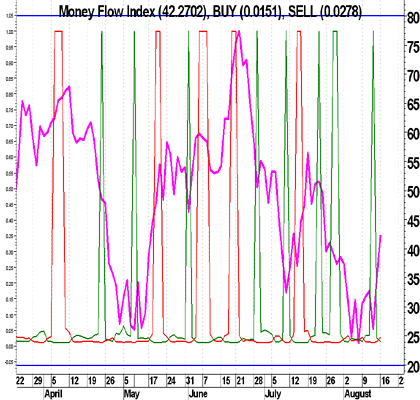
Task: Click the August month label
Action: click(358, 394)
